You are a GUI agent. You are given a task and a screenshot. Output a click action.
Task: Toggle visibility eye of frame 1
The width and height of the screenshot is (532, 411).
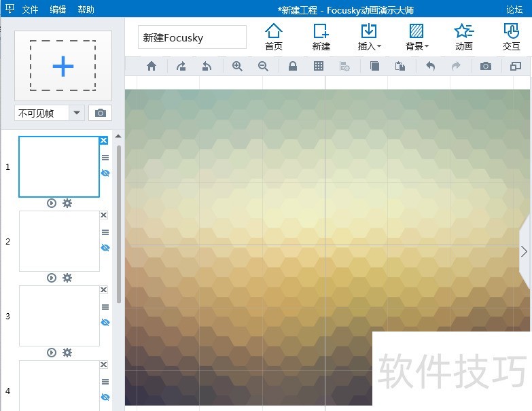pos(105,173)
